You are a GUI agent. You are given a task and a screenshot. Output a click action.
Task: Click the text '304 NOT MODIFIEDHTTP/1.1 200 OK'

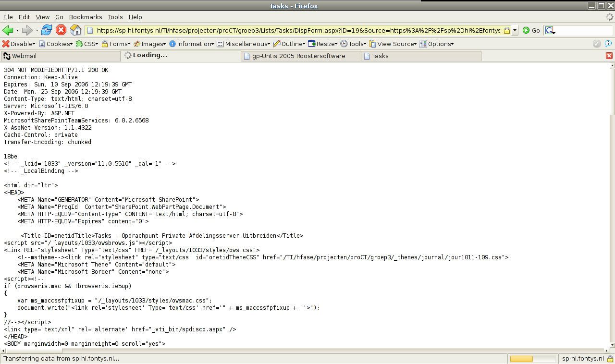(56, 70)
